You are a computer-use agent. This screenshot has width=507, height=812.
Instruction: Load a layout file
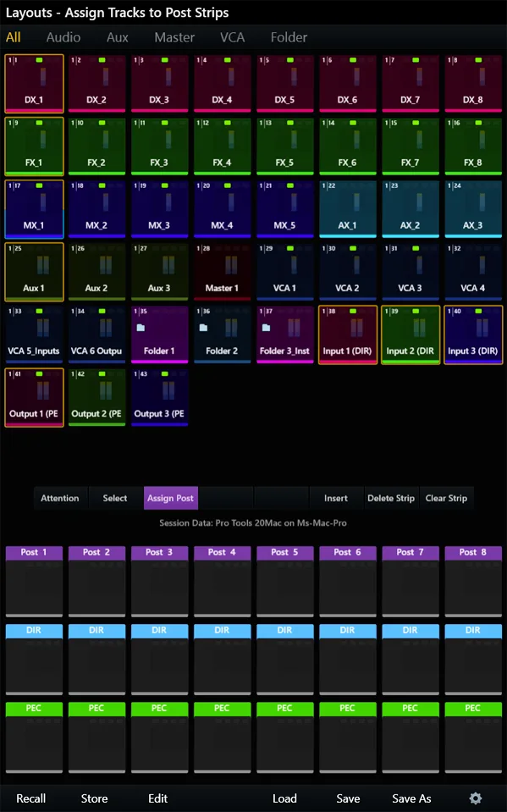click(285, 798)
